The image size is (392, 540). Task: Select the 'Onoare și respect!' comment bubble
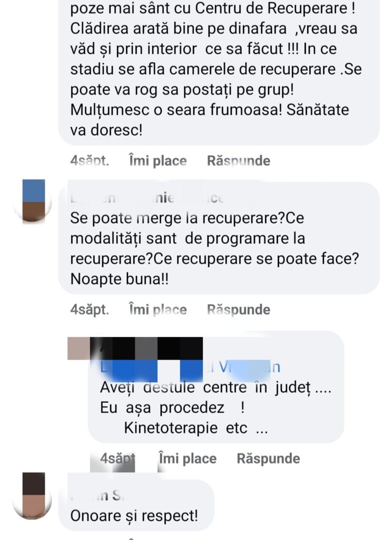tap(136, 505)
